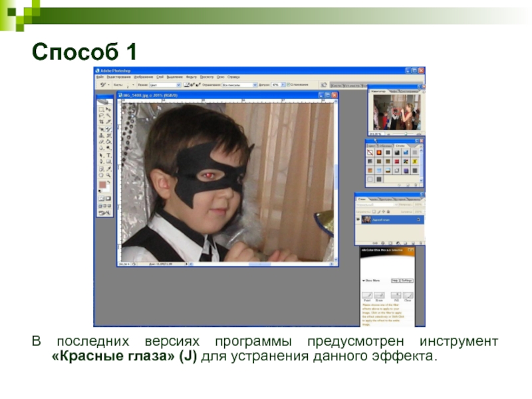Toggle lock transparent pixels in Layers panel

pos(374,211)
